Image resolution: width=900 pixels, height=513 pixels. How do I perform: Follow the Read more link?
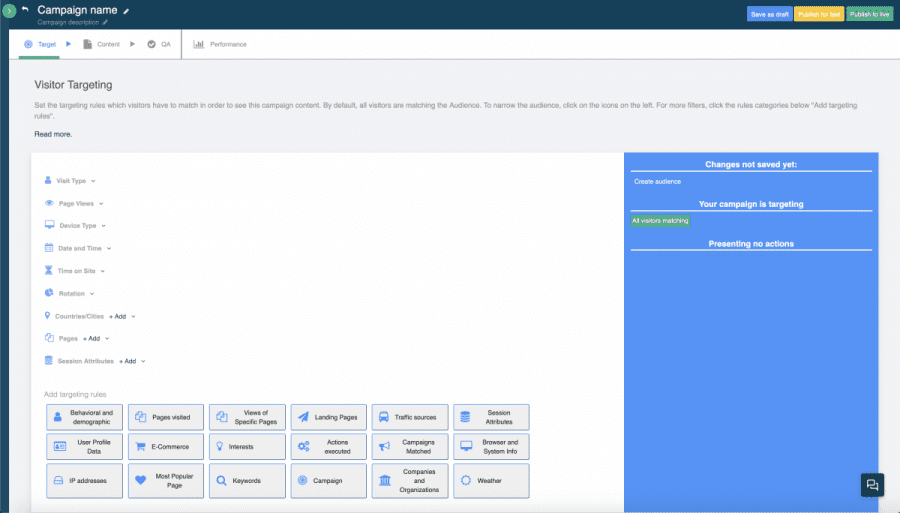53,134
